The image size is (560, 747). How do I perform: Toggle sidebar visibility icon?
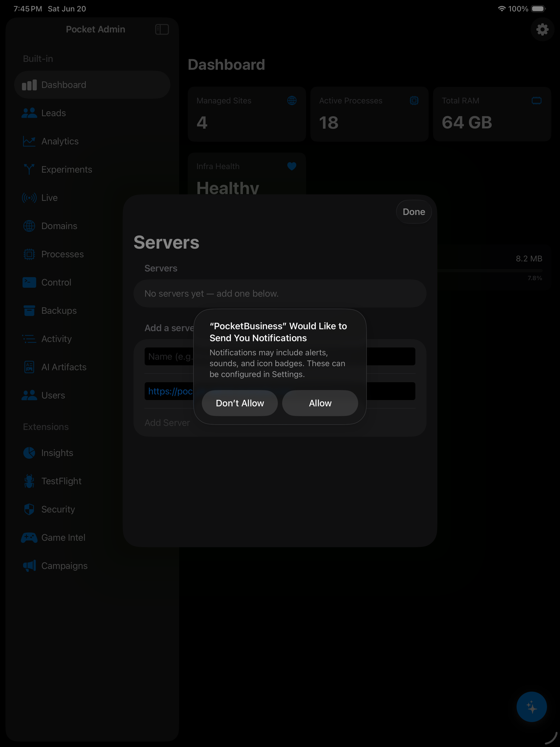pyautogui.click(x=162, y=29)
